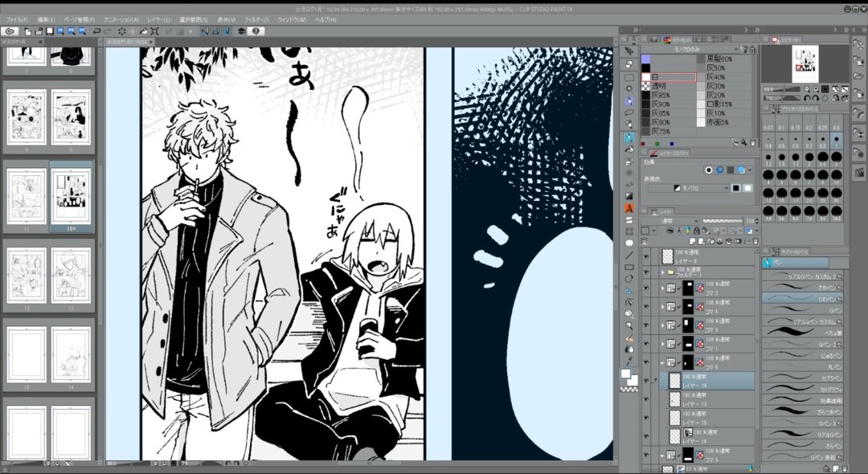This screenshot has width=868, height=474.
Task: Select the Balloon tool
Action: [628, 243]
